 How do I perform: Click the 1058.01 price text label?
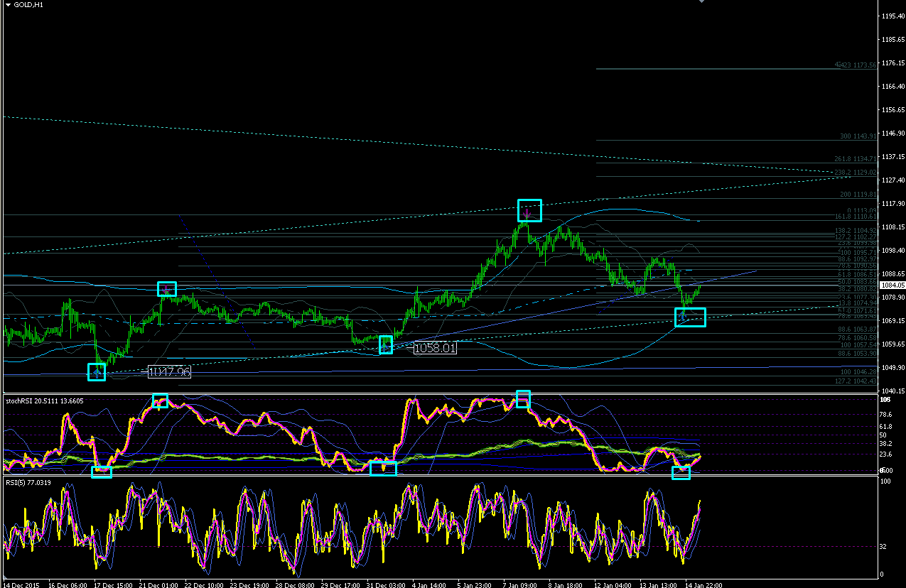tap(435, 348)
